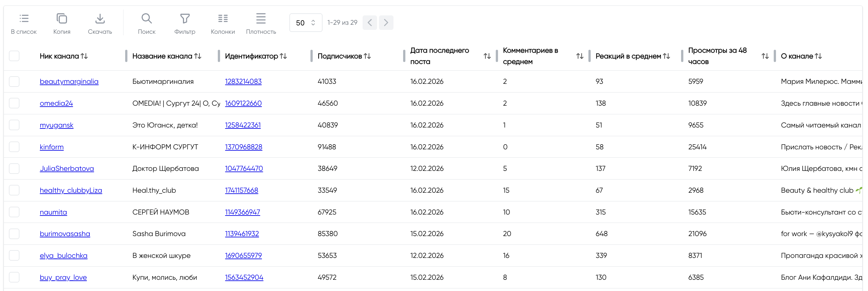Image resolution: width=868 pixels, height=291 pixels.
Task: Select the cell 'СЕРГЕЙ НАУМОВ'
Action: [161, 212]
